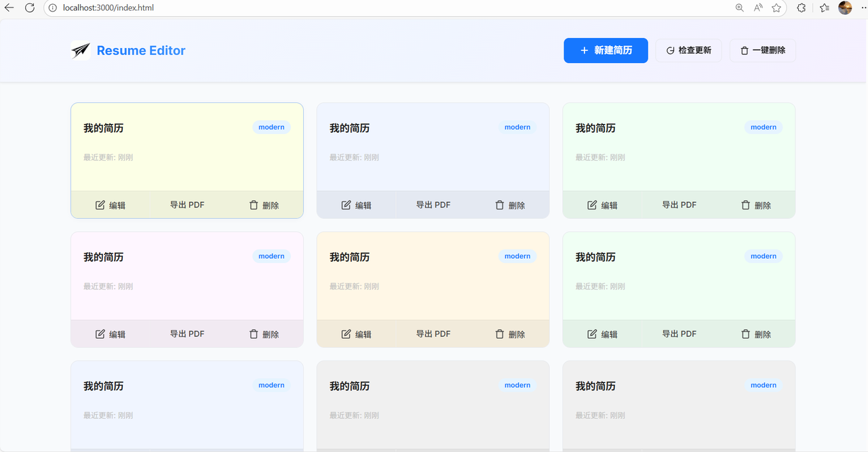Open the browser extensions puzzle icon
The image size is (868, 452).
[801, 8]
